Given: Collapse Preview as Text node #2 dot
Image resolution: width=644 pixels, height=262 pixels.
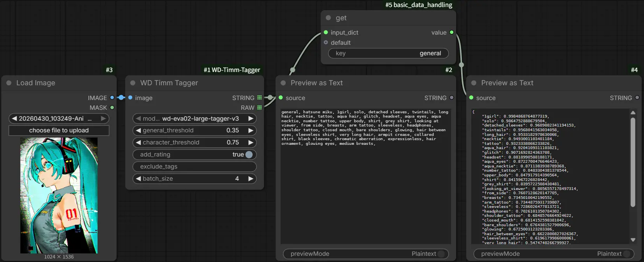Looking at the screenshot, I should (283, 83).
